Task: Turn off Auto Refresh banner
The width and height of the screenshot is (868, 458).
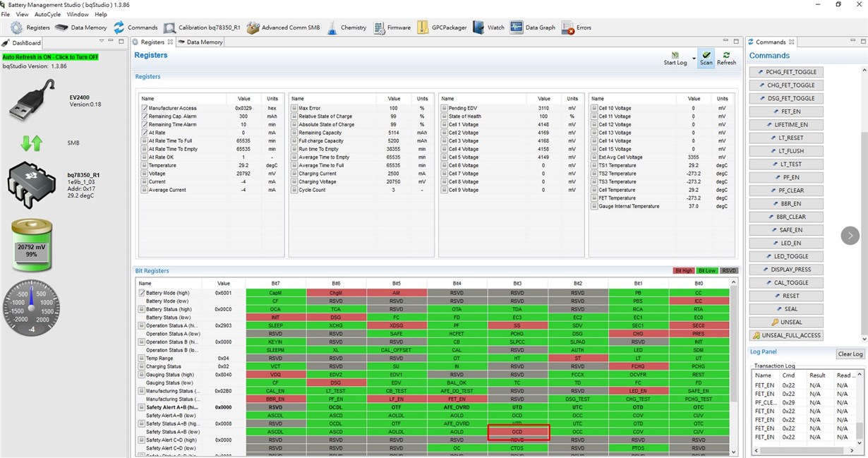Action: pos(50,57)
